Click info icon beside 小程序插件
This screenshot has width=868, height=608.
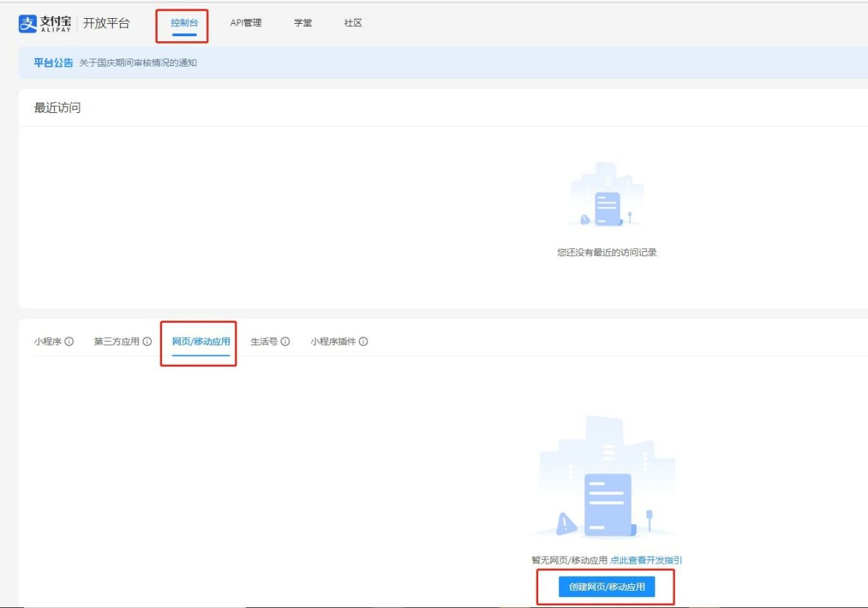[363, 342]
